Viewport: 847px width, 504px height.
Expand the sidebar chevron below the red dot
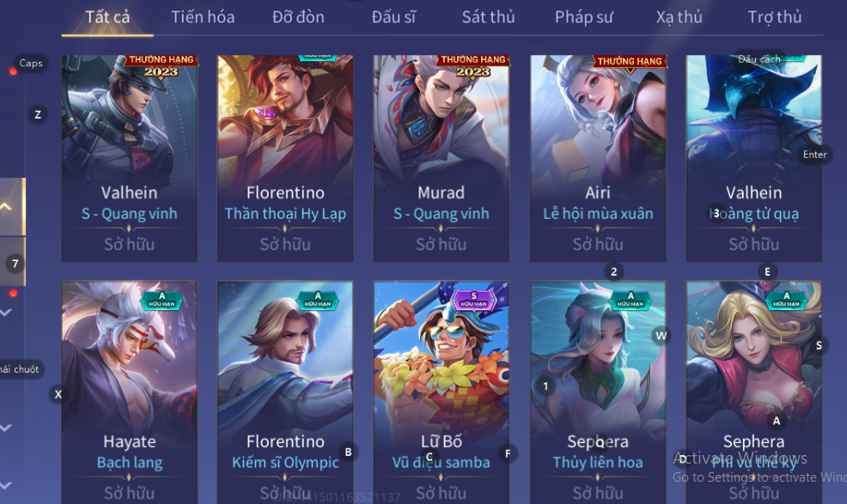pyautogui.click(x=6, y=313)
